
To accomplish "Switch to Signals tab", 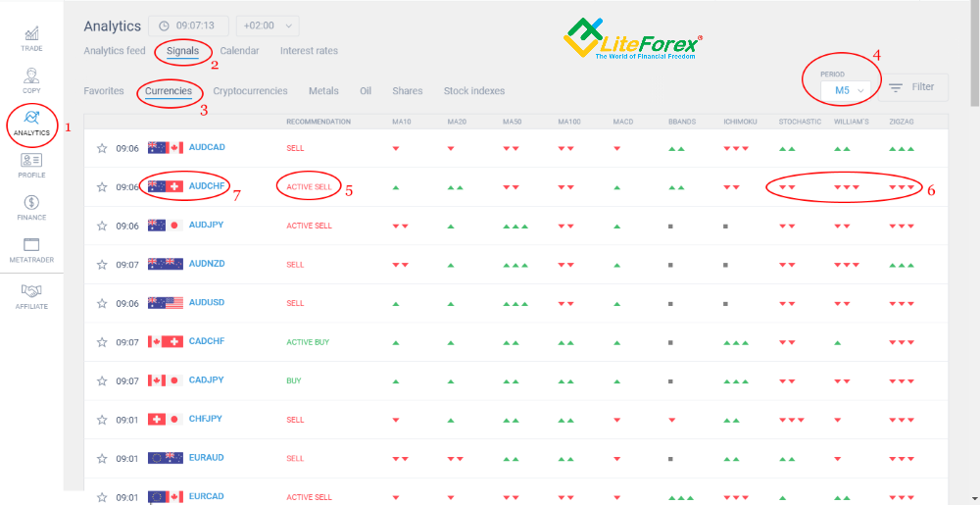I will pyautogui.click(x=182, y=51).
